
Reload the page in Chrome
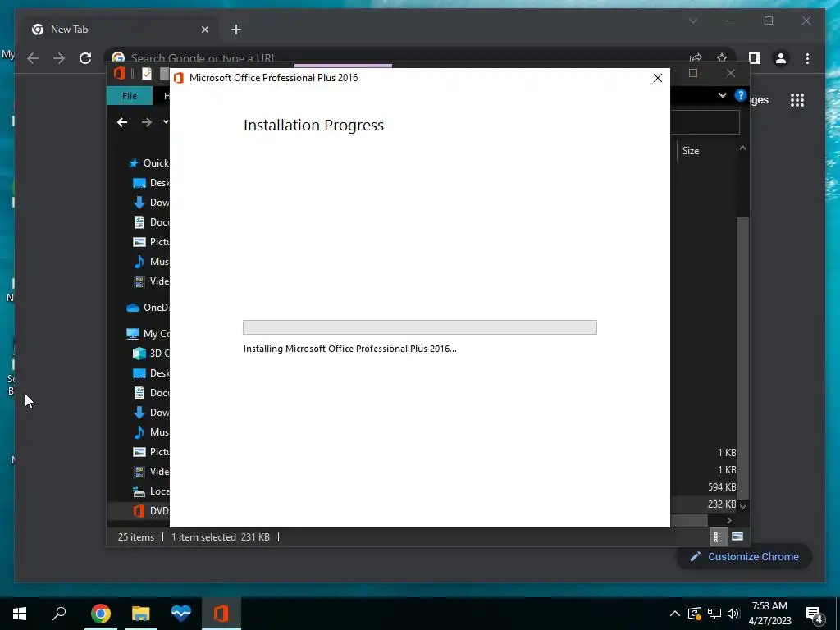tap(85, 58)
